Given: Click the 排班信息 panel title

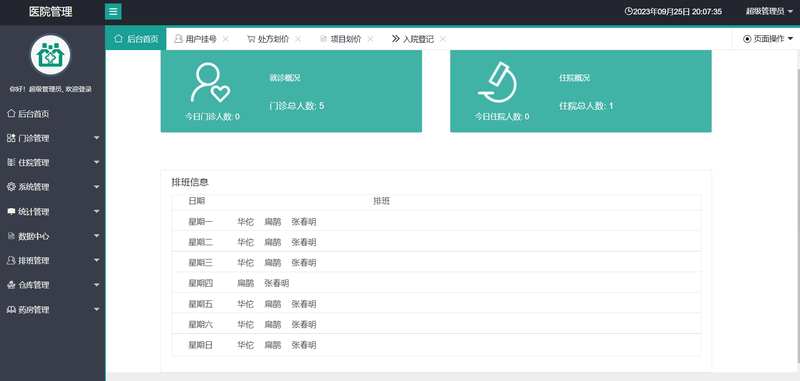Looking at the screenshot, I should [x=190, y=182].
